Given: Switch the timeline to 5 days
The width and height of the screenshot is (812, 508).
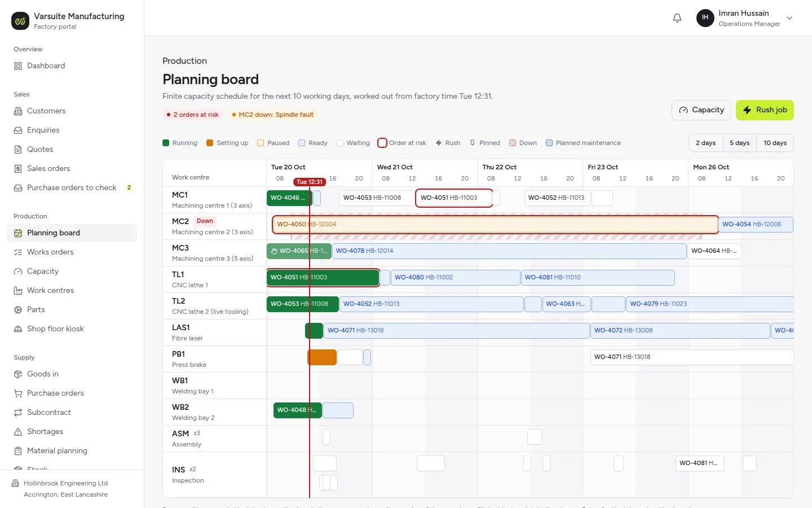Looking at the screenshot, I should (x=739, y=143).
